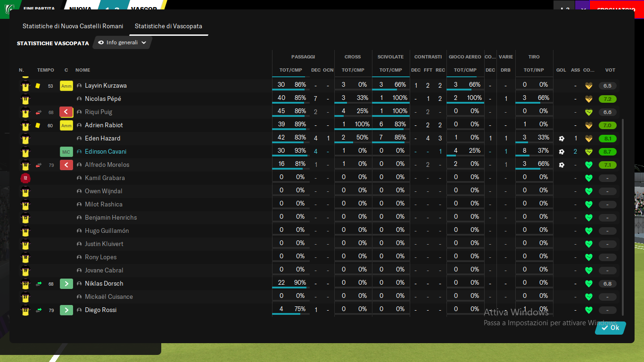Click the FINE PARTITA label in top bar
The height and width of the screenshot is (362, 644).
click(39, 8)
